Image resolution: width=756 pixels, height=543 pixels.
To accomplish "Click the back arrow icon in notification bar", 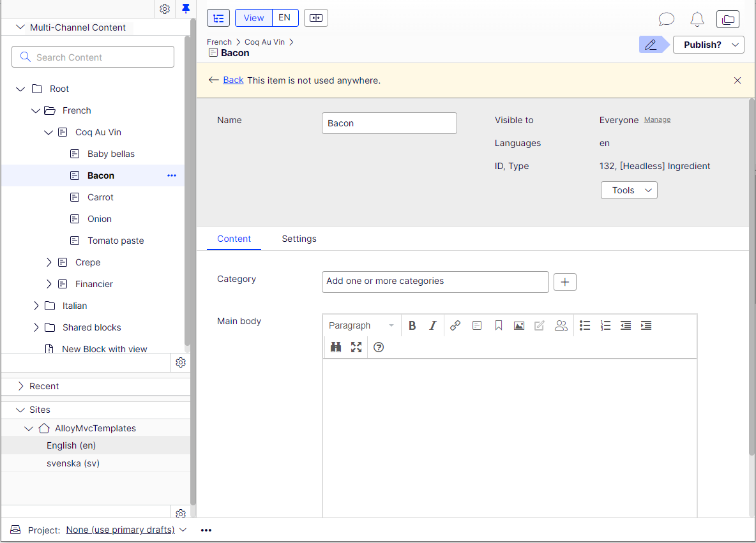I will click(214, 80).
